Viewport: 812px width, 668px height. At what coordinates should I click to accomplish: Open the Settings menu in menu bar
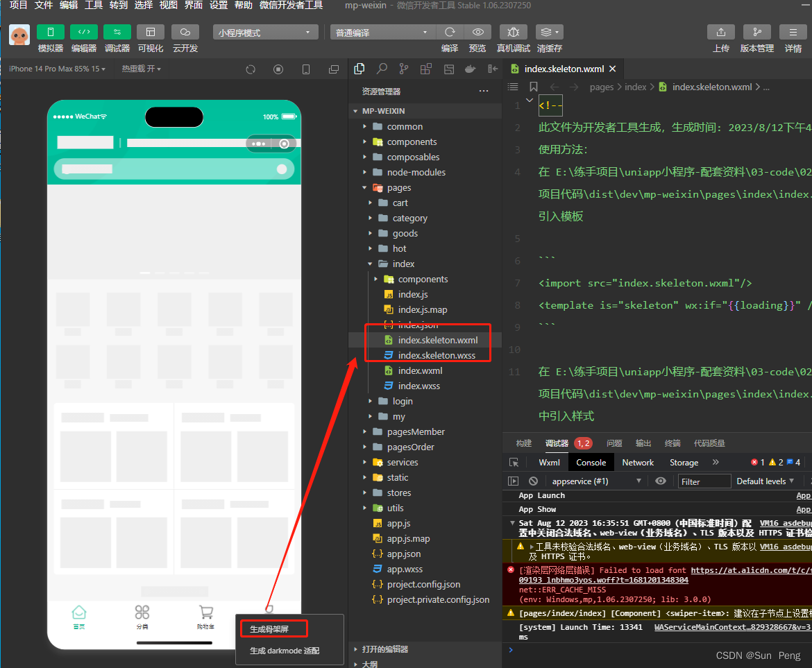coord(219,5)
